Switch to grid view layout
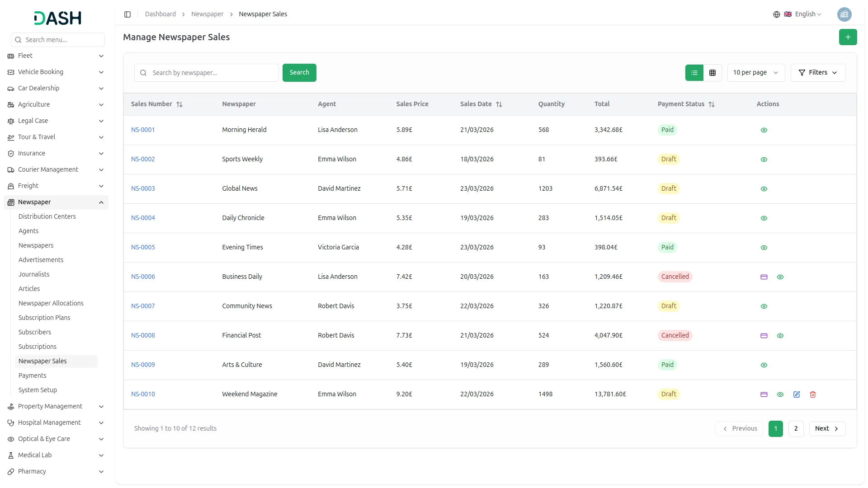The height and width of the screenshot is (488, 868). coord(712,73)
